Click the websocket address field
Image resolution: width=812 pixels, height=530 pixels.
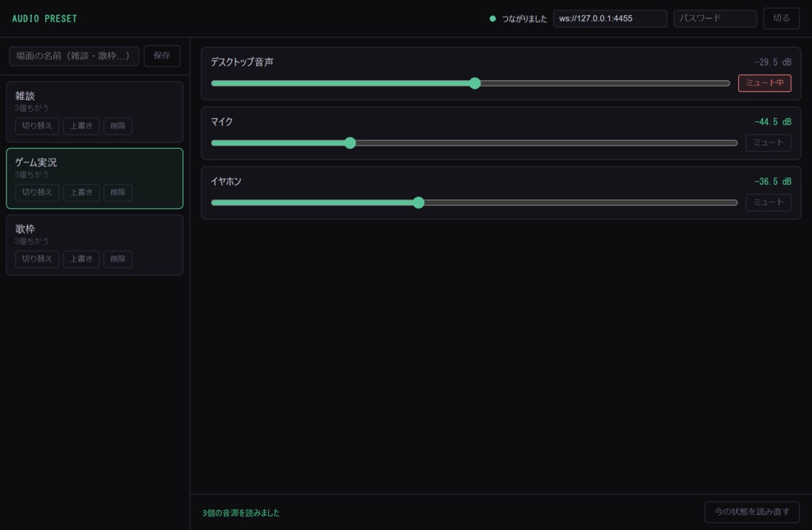(x=610, y=19)
